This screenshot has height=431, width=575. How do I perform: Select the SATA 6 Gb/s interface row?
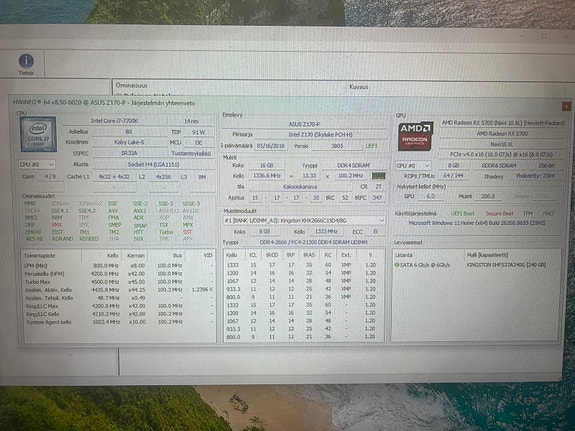[425, 264]
